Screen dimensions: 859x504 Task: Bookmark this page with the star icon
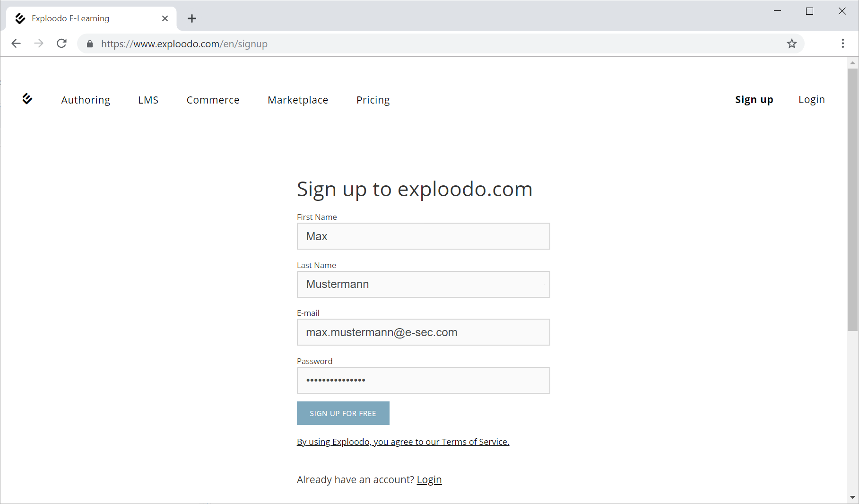point(792,44)
